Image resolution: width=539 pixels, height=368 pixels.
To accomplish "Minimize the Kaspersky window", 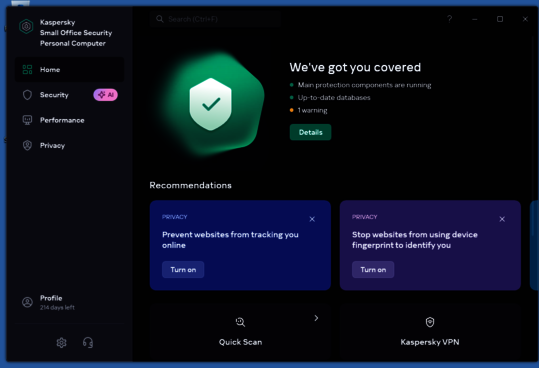I will (x=475, y=19).
